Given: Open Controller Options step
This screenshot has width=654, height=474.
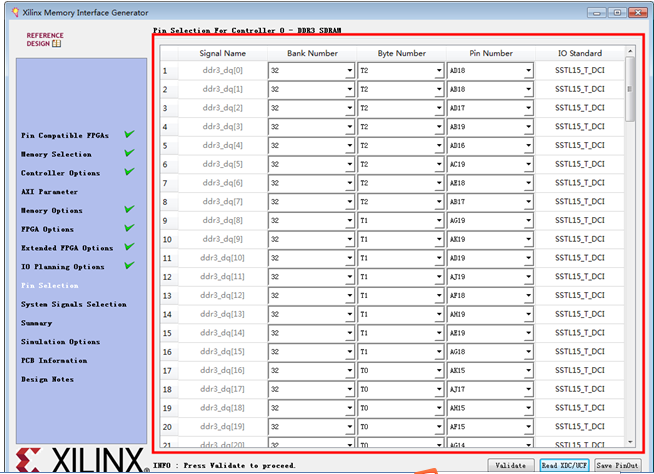Looking at the screenshot, I should pos(60,173).
